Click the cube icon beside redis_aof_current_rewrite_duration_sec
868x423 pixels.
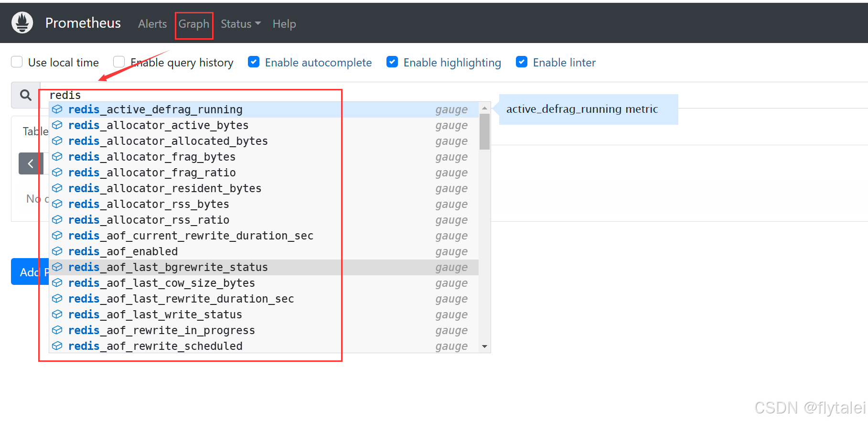click(x=57, y=236)
